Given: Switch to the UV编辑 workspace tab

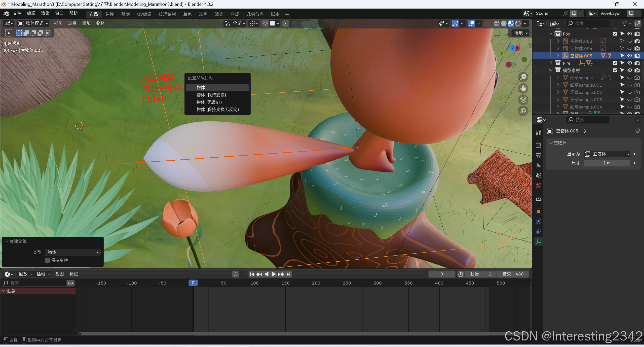Looking at the screenshot, I should 144,14.
